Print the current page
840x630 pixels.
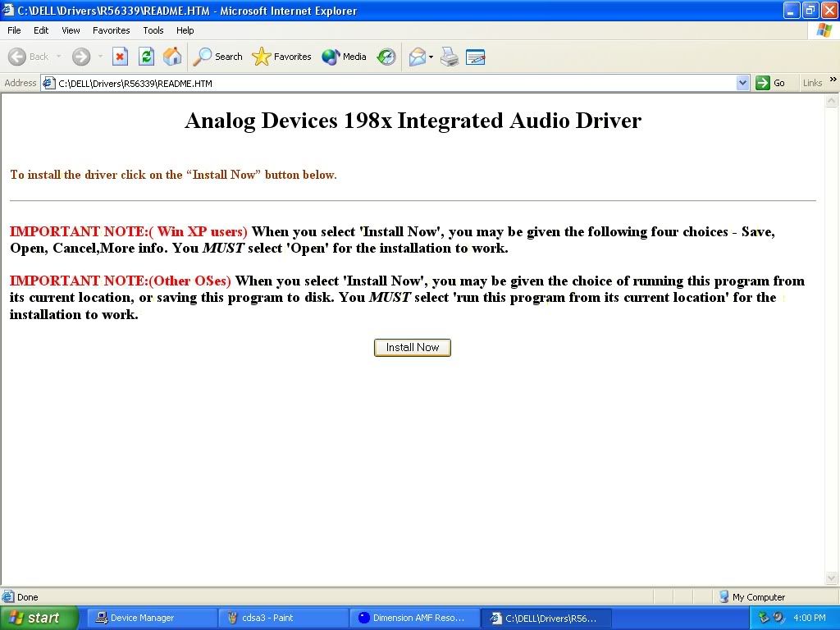pos(450,57)
